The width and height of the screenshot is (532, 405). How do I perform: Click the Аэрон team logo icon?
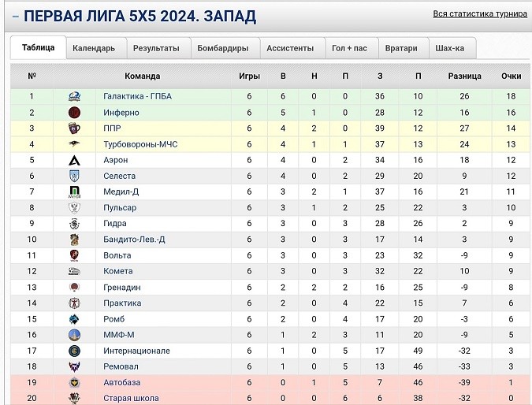point(74,160)
